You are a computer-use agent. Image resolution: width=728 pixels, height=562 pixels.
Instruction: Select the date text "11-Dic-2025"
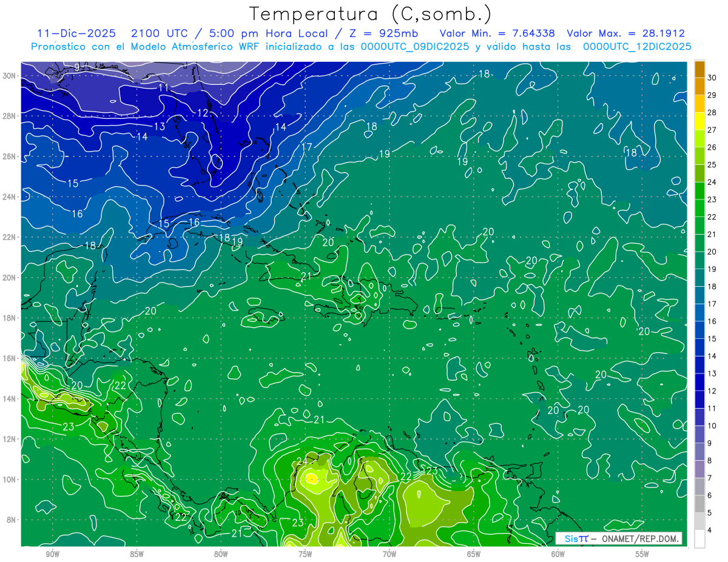click(76, 33)
